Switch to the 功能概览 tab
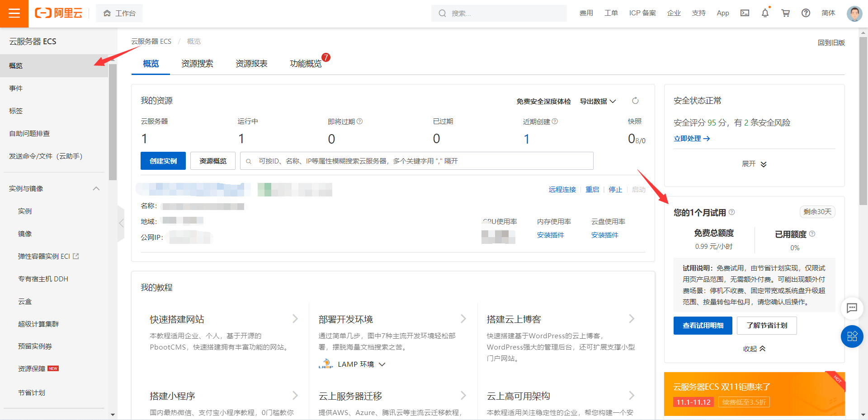The height and width of the screenshot is (420, 868). [306, 64]
